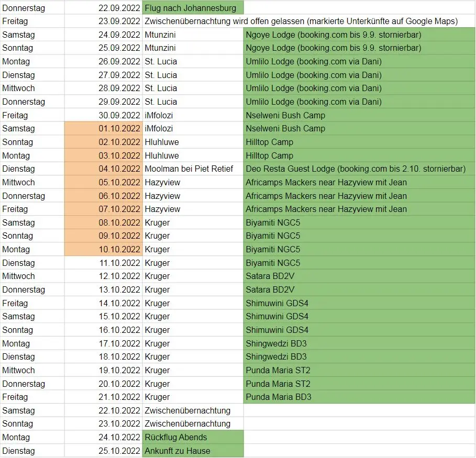Click Kruger in the 21.10.2022 row

193,397
